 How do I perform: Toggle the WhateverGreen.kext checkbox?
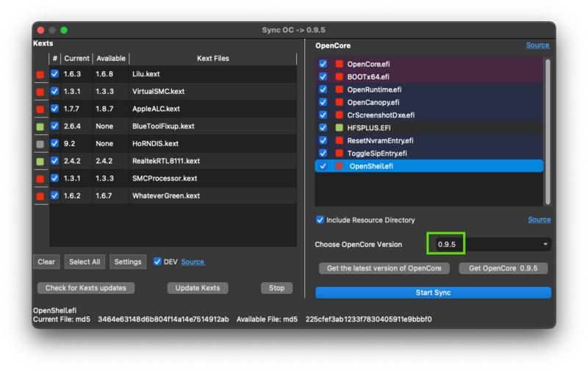coord(54,195)
